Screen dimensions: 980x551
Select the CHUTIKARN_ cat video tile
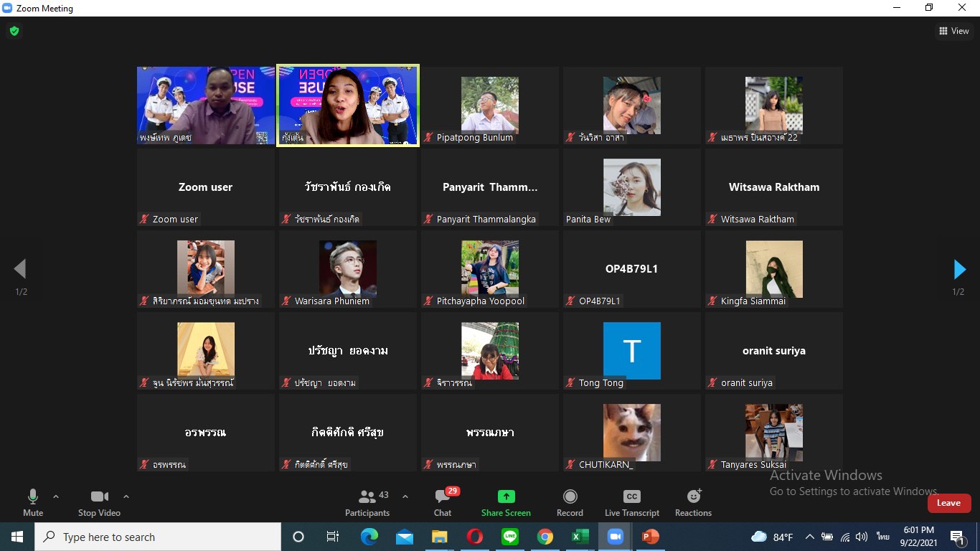point(631,433)
